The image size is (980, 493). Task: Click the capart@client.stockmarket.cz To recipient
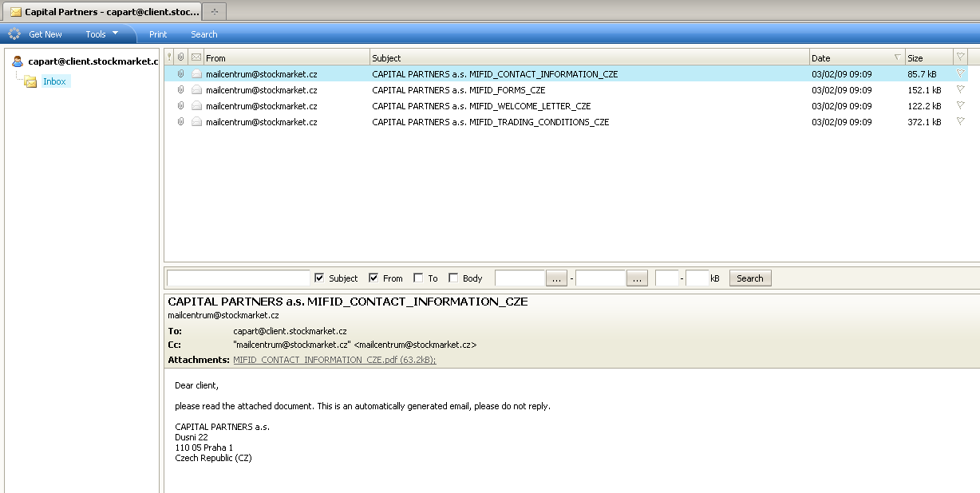coord(290,331)
